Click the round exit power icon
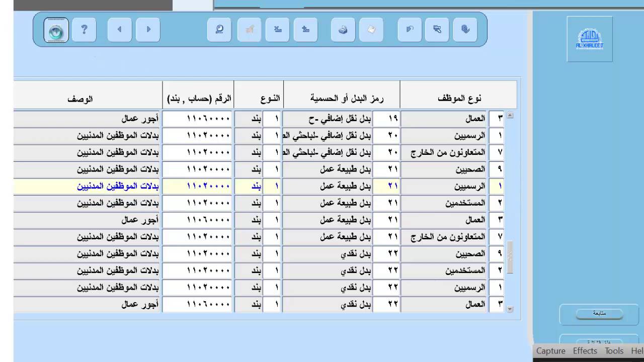The width and height of the screenshot is (644, 362). (56, 30)
